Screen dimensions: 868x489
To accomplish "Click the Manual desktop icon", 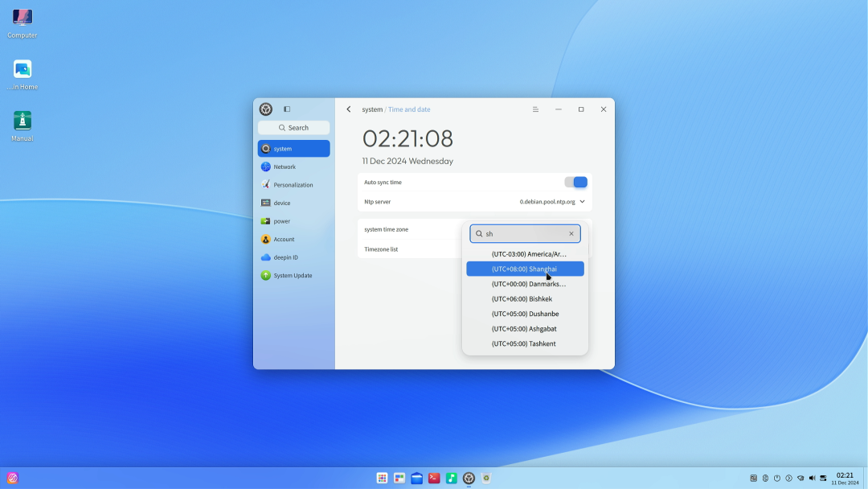I will pos(23,126).
